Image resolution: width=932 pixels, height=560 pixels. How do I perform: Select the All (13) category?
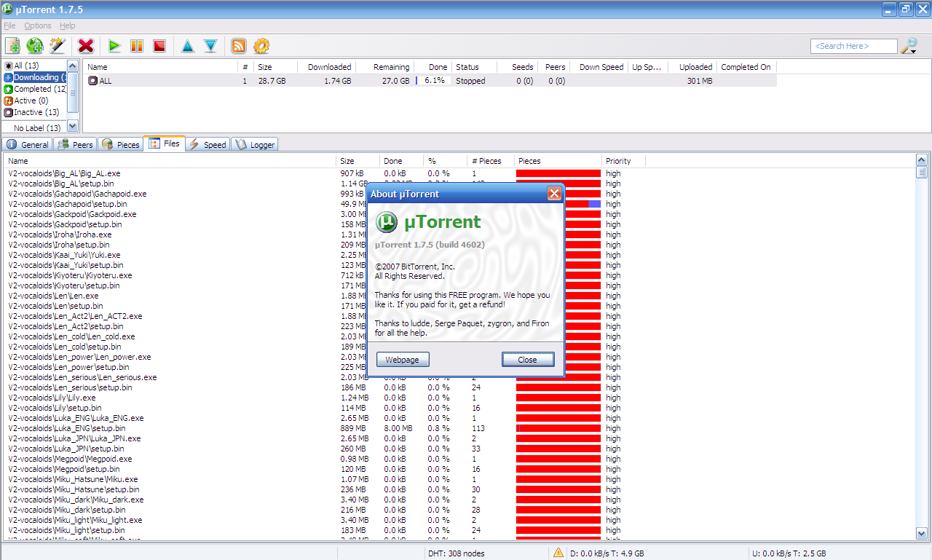[x=26, y=66]
